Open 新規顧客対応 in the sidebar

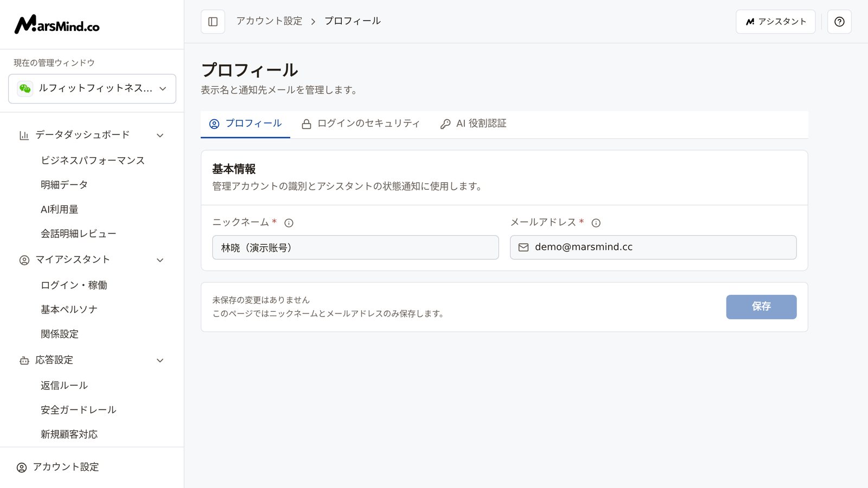tap(69, 434)
